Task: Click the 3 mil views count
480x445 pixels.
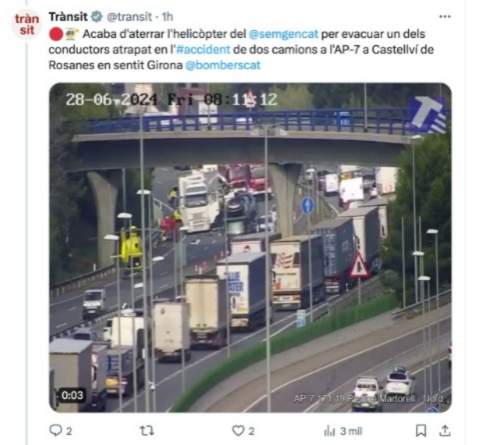Action: tap(351, 431)
